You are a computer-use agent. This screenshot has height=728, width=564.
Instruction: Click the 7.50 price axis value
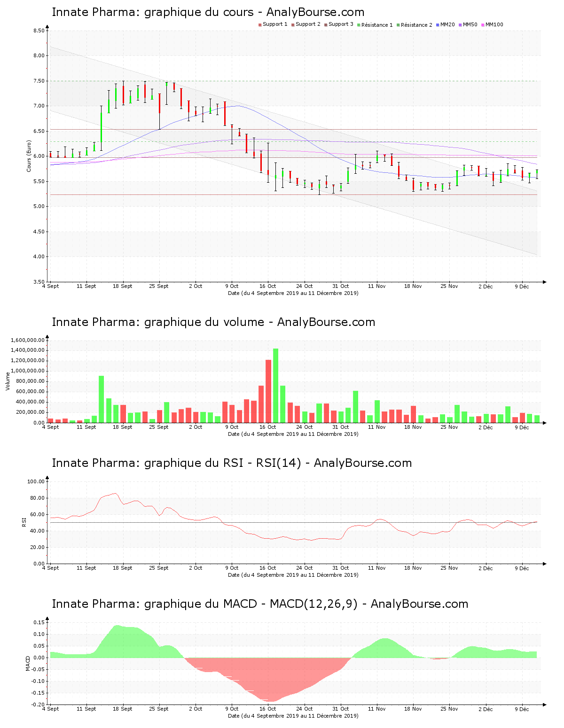39,81
